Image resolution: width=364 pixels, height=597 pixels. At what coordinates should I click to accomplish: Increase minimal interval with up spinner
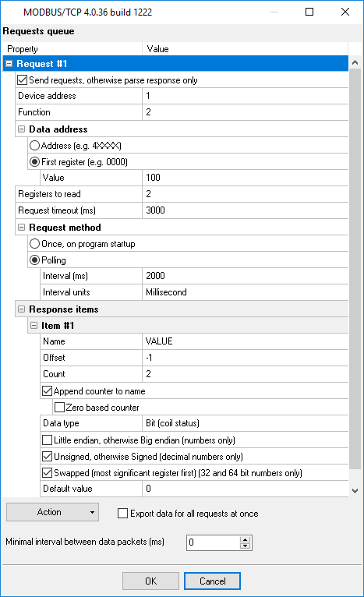(x=246, y=539)
